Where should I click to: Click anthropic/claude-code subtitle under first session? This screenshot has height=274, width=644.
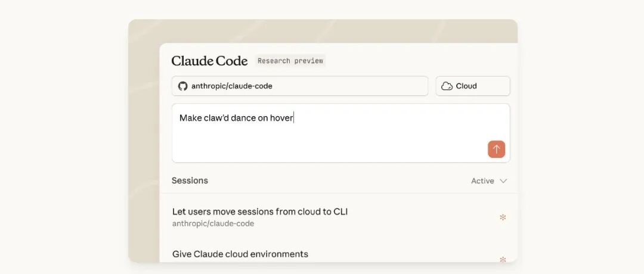(213, 224)
